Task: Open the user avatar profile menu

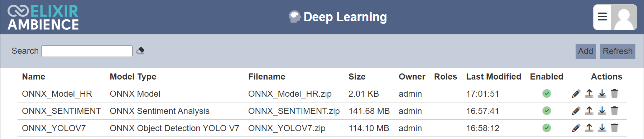Action: pyautogui.click(x=624, y=17)
